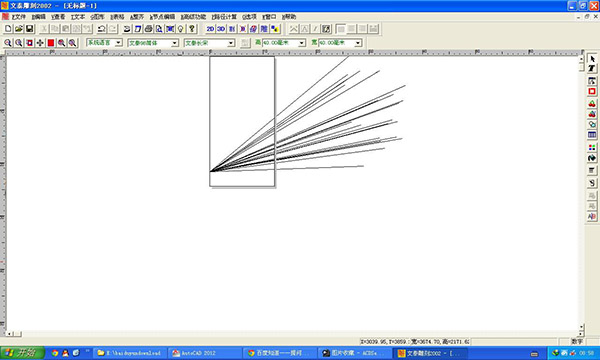Select the text T tool
Image resolution: width=600 pixels, height=360 pixels.
click(x=592, y=69)
